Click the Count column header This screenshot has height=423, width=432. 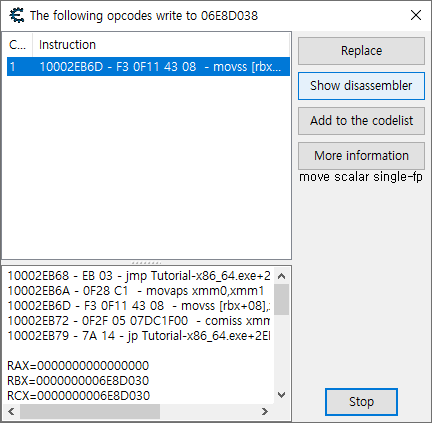click(18, 45)
